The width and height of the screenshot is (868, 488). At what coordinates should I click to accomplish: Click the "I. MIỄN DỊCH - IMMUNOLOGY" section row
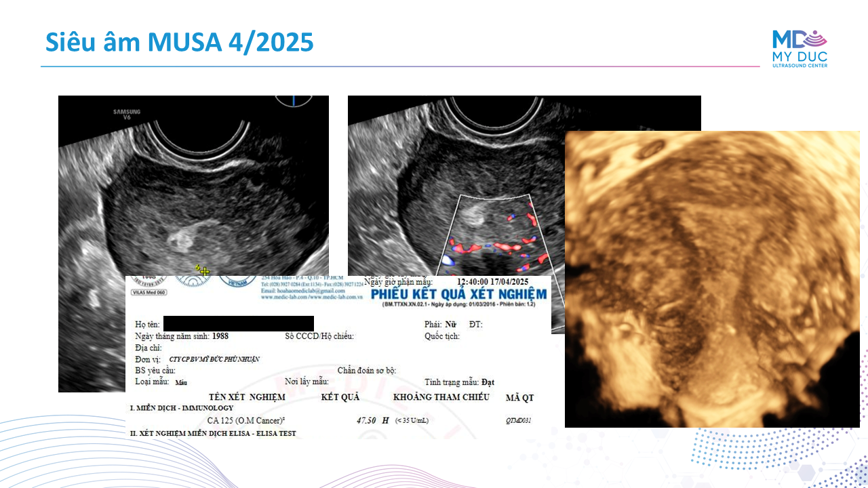tap(181, 409)
